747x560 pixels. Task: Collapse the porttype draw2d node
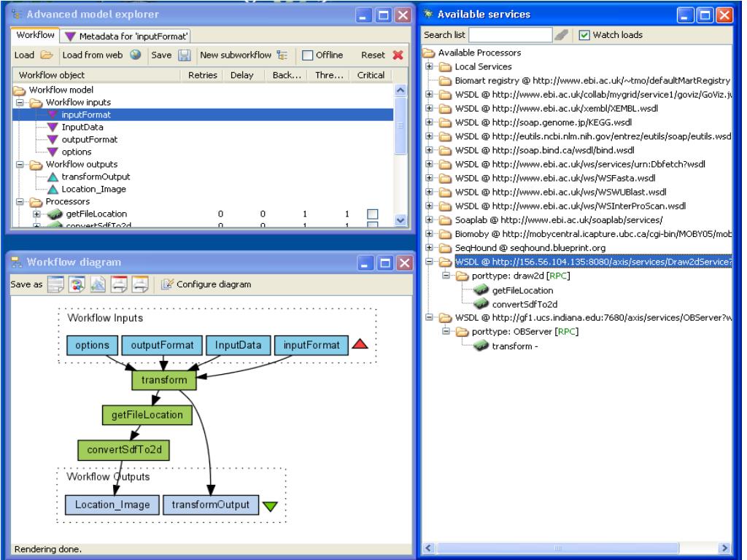(446, 275)
